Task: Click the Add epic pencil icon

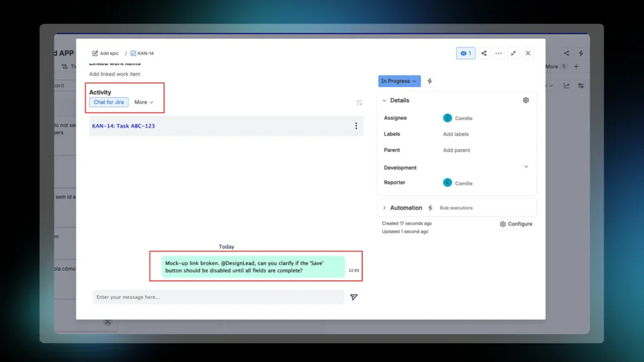Action: pyautogui.click(x=95, y=54)
